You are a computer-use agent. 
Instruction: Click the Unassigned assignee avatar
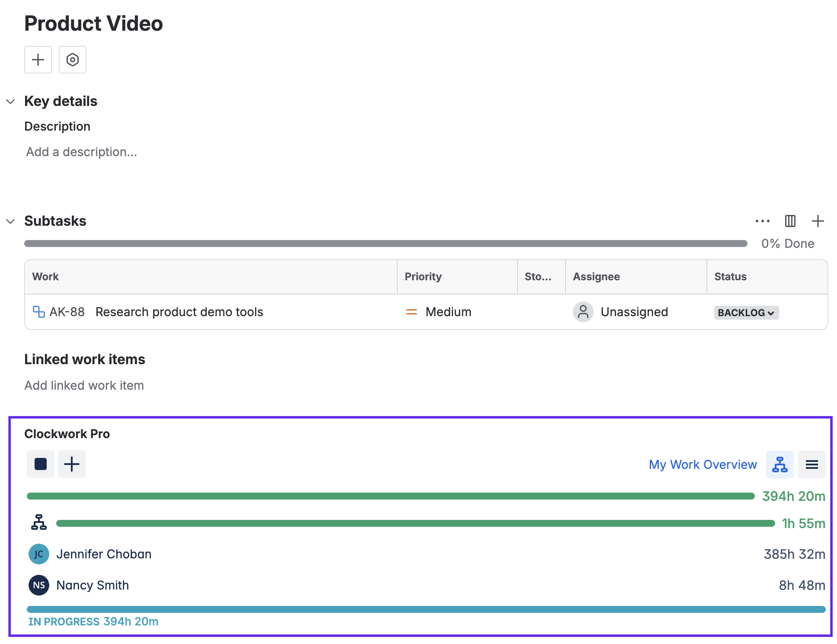click(583, 312)
